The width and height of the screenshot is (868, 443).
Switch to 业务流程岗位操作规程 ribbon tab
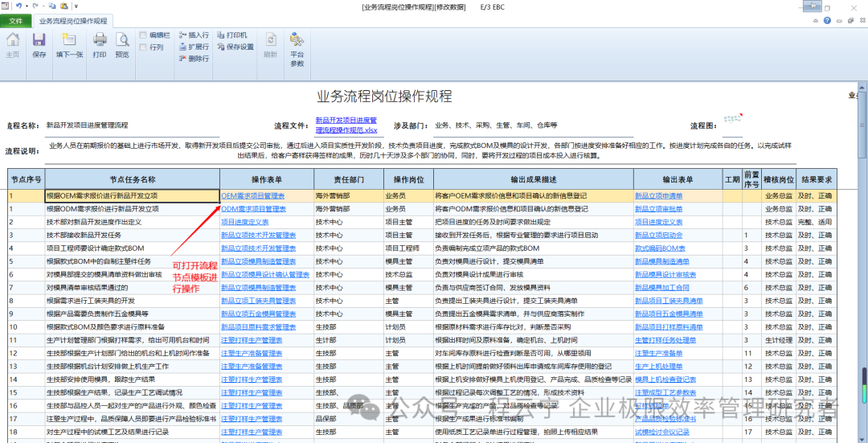tap(73, 21)
